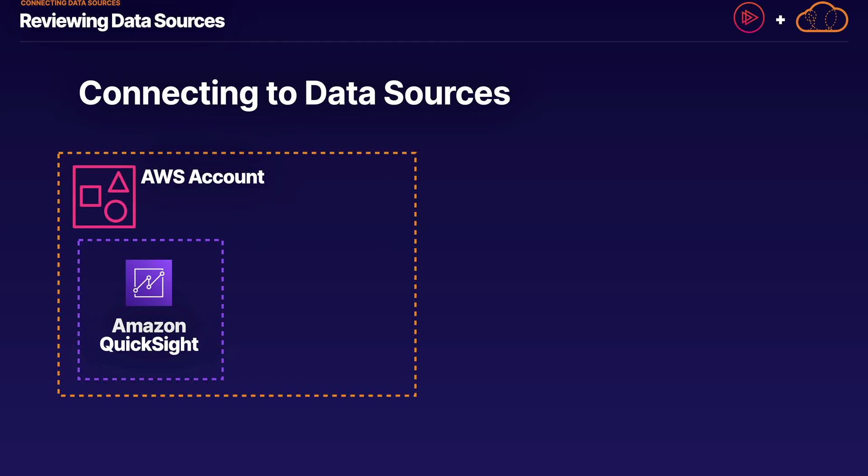
Task: Click the white plus sign between logos
Action: click(x=780, y=20)
